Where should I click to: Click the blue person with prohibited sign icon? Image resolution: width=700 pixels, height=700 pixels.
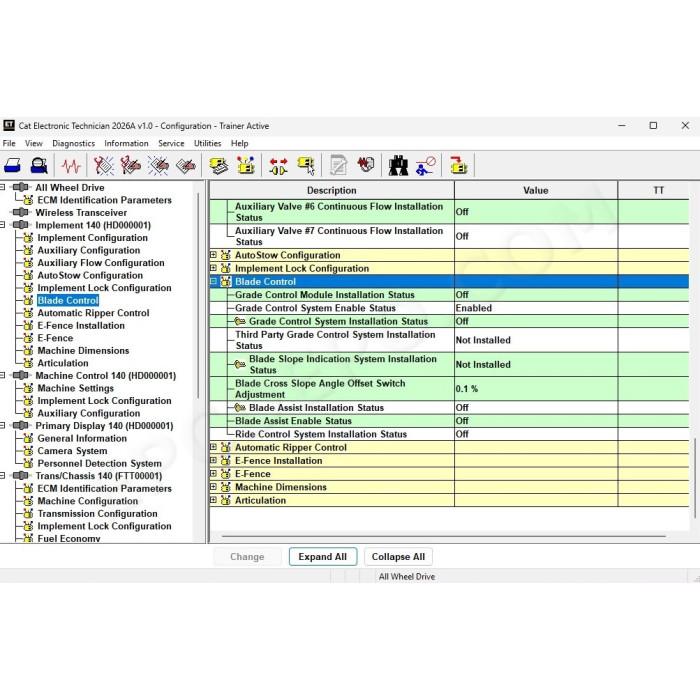(x=425, y=166)
